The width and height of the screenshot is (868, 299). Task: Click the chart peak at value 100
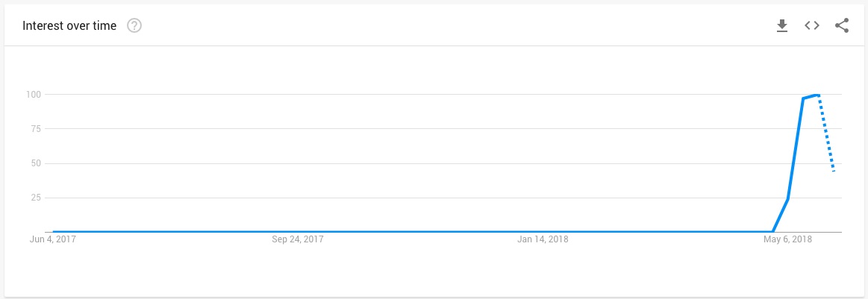[x=818, y=95]
